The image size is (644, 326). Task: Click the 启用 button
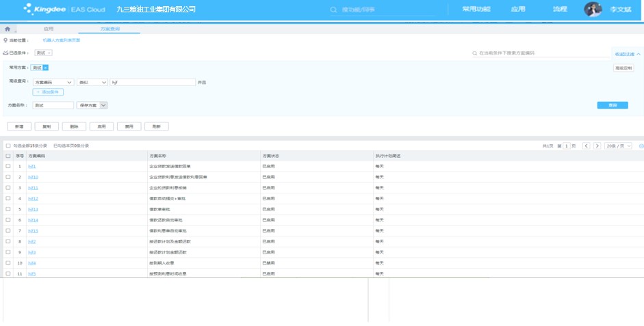click(102, 126)
